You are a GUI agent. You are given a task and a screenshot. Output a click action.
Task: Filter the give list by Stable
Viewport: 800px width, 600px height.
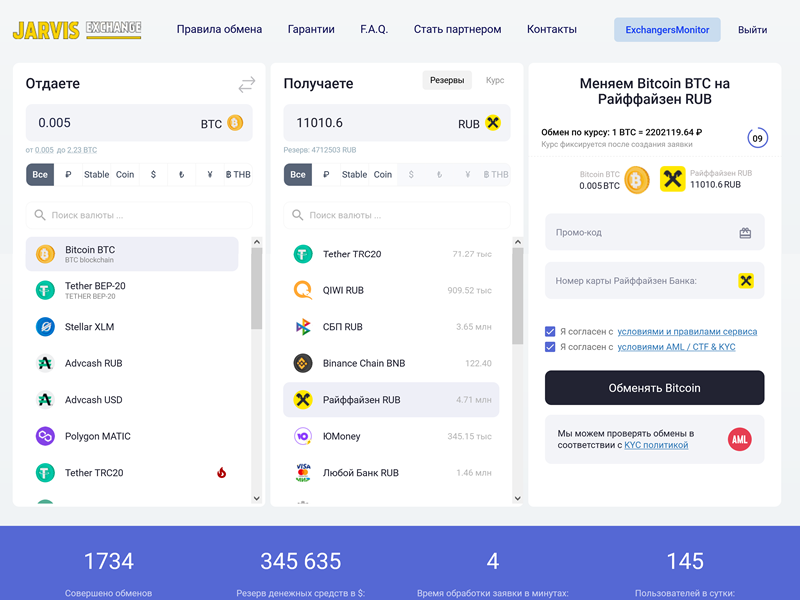tap(96, 174)
